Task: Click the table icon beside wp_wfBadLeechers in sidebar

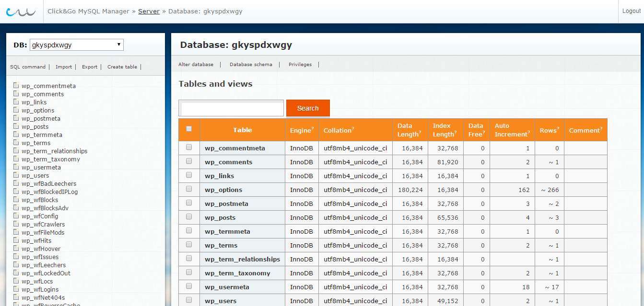Action: click(16, 183)
